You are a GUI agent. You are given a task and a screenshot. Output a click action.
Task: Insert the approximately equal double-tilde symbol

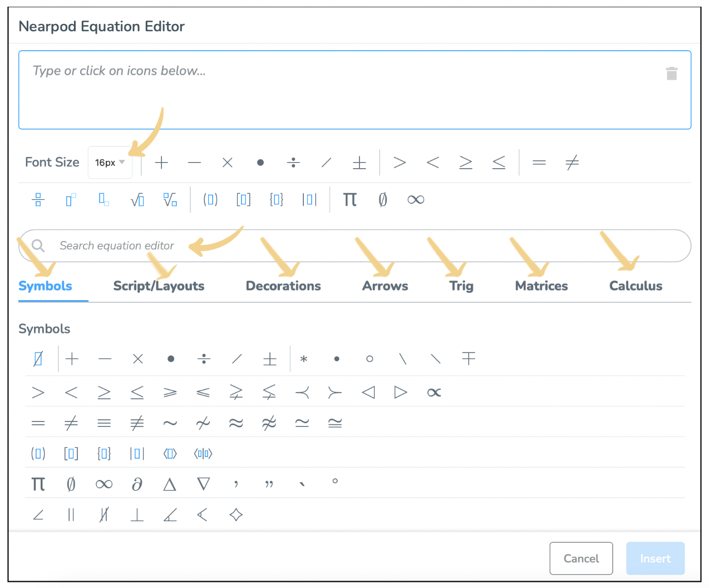coord(236,423)
